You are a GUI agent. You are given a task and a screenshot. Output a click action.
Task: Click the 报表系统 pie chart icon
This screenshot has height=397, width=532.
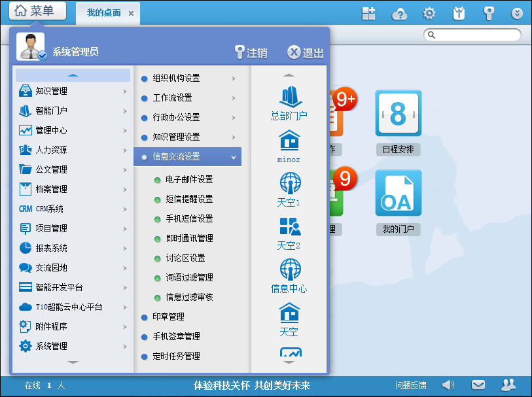point(26,248)
